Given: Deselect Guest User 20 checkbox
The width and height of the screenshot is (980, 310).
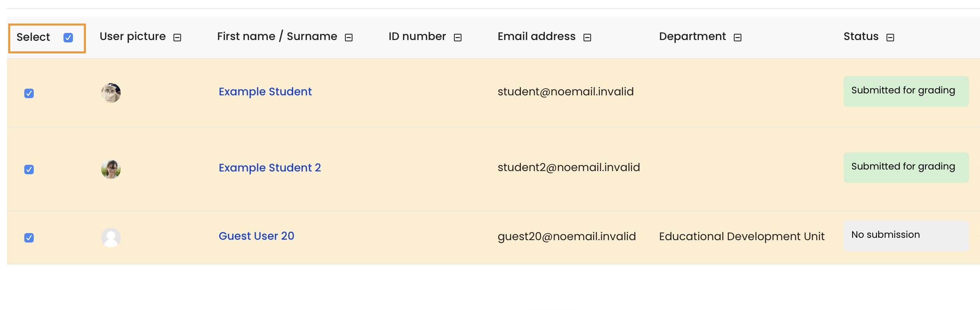Looking at the screenshot, I should coord(29,238).
